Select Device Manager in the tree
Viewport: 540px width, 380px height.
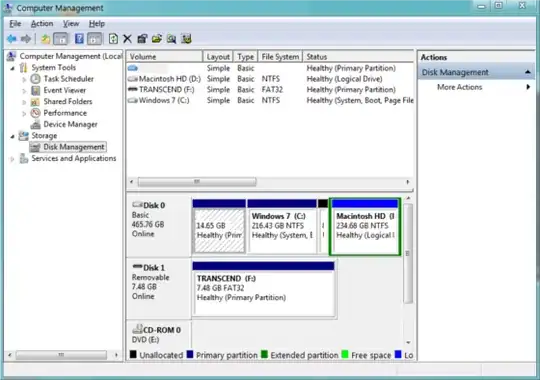70,124
